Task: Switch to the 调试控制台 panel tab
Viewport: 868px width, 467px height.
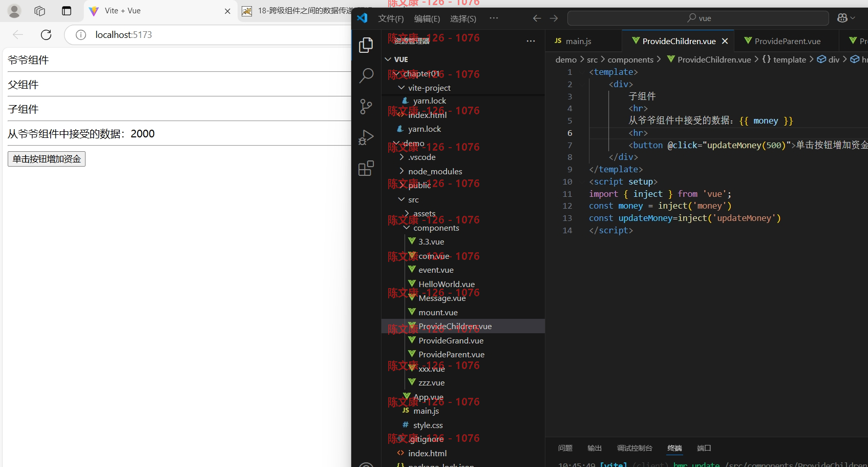Action: click(634, 448)
